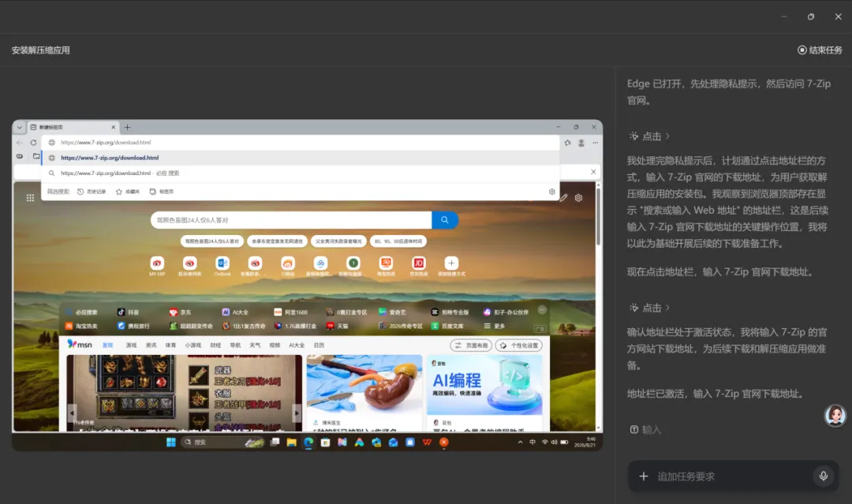This screenshot has height=504, width=852.
Task: Switch to the 体育 MSN tab
Action: (170, 345)
